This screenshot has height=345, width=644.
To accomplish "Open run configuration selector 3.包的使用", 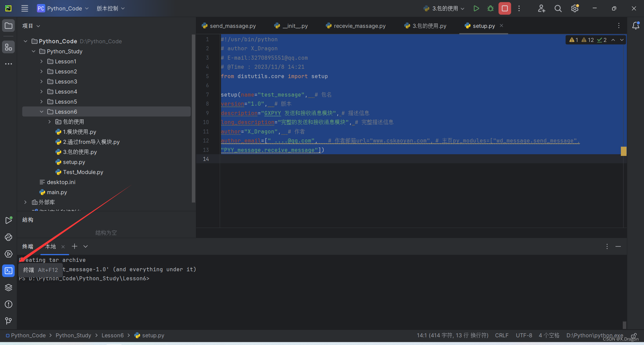I will click(x=444, y=8).
